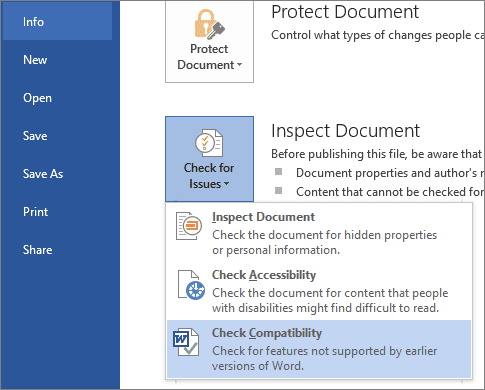Click the padlock and key Protect Document icon
This screenshot has width=485, height=390.
[x=210, y=24]
